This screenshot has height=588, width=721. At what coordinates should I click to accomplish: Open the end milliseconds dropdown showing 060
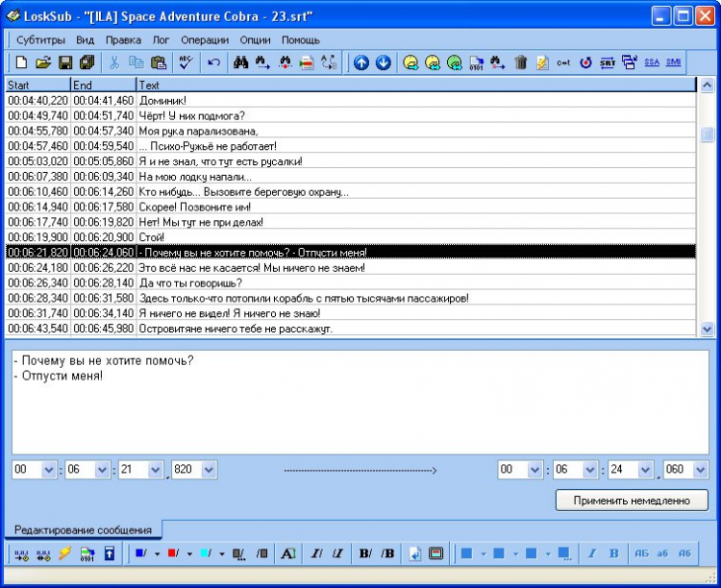click(x=700, y=470)
